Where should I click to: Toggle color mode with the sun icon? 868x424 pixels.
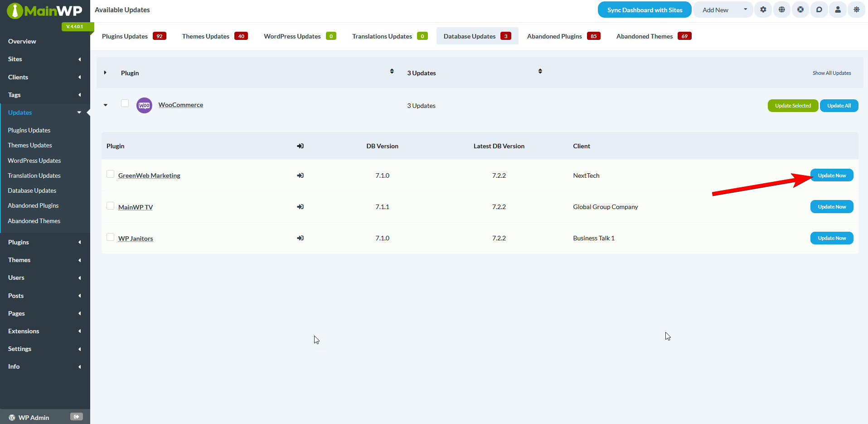(x=856, y=10)
